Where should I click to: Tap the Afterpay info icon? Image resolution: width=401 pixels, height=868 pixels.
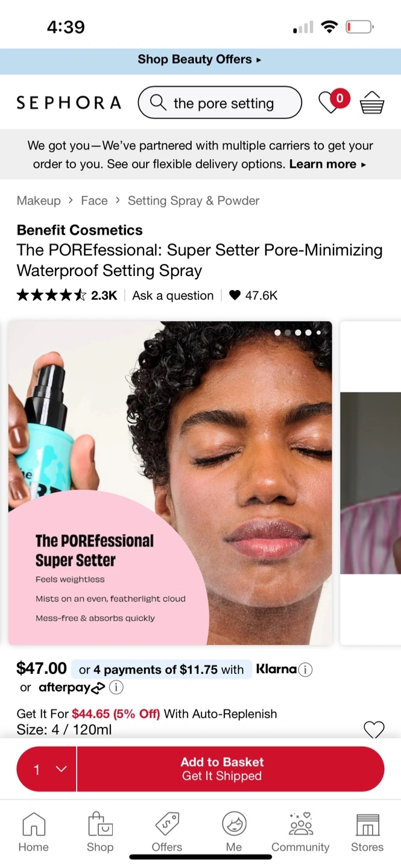pos(116,687)
